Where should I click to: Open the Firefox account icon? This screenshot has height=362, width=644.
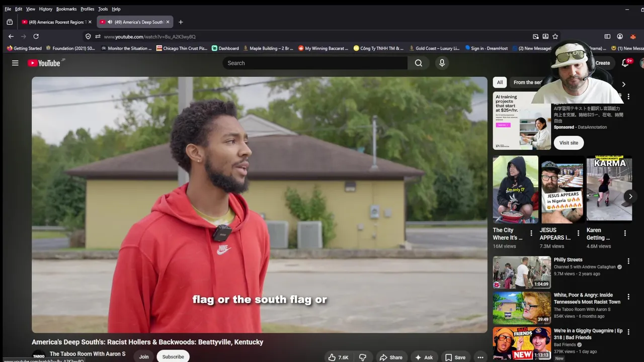(620, 36)
